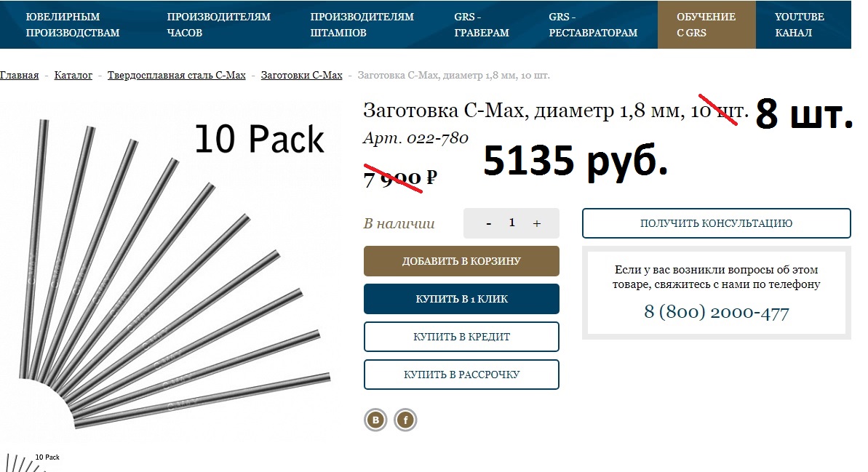Screen dimensions: 868x472
Task: Go to GRS - Граверам section
Action: click(x=482, y=24)
